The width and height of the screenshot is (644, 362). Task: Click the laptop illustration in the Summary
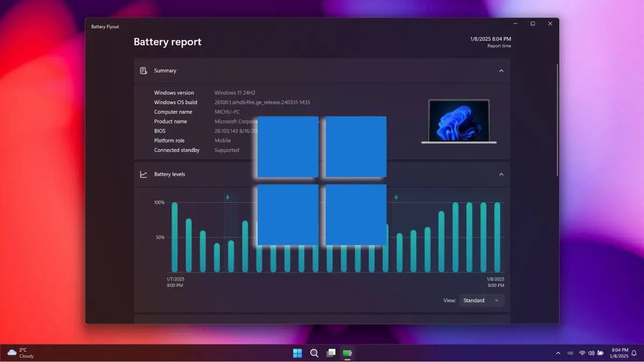[x=459, y=121]
